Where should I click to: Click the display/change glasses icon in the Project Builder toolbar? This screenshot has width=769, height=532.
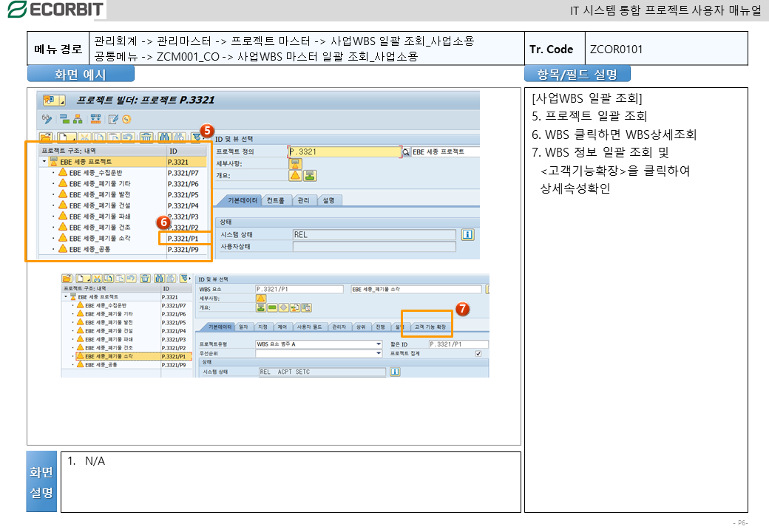(47, 119)
